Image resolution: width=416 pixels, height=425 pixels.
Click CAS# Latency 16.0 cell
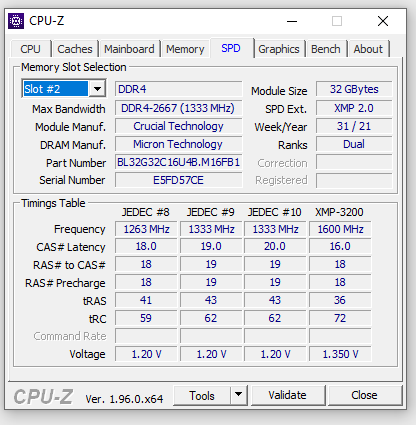340,246
